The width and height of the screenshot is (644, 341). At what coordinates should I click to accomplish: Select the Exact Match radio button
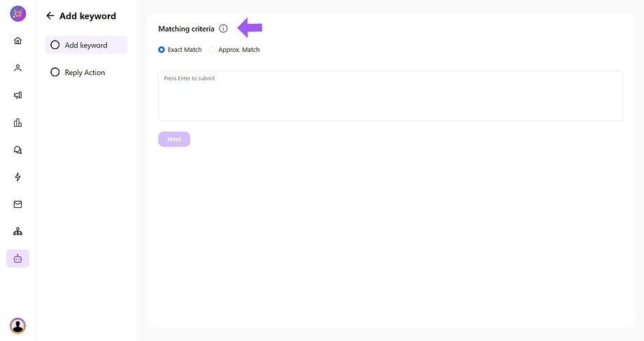[x=162, y=50]
